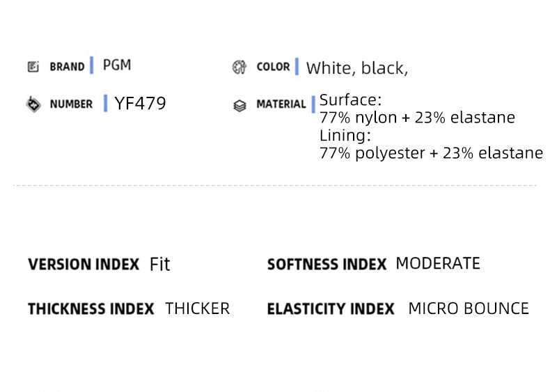This screenshot has height=392, width=550.
Task: Click the MODERATE softness value
Action: [438, 264]
